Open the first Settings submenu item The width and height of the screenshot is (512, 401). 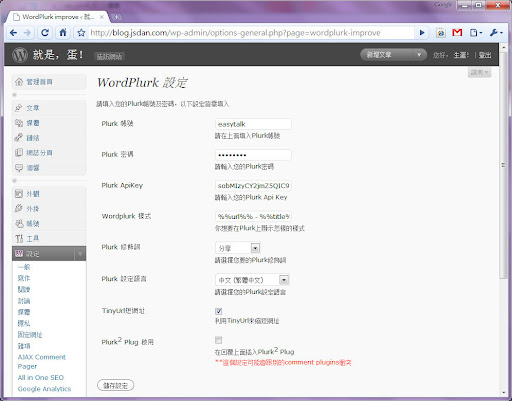pyautogui.click(x=24, y=267)
